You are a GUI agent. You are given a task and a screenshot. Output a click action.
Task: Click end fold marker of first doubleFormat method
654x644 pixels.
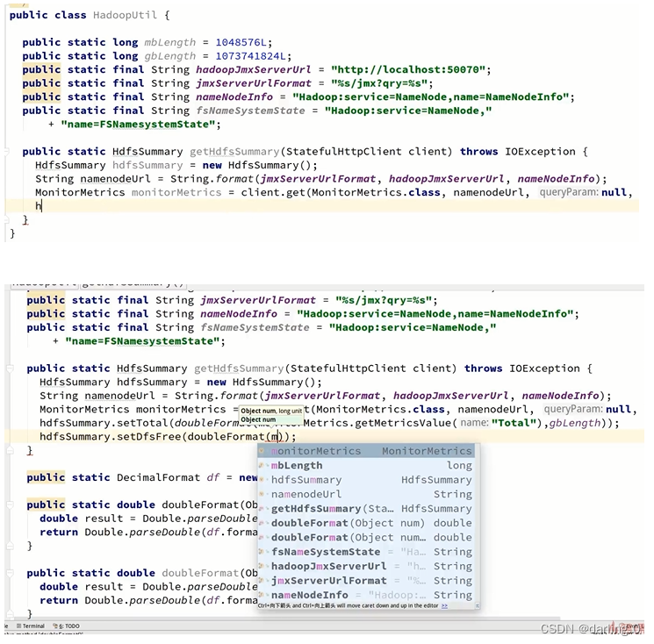[10, 546]
